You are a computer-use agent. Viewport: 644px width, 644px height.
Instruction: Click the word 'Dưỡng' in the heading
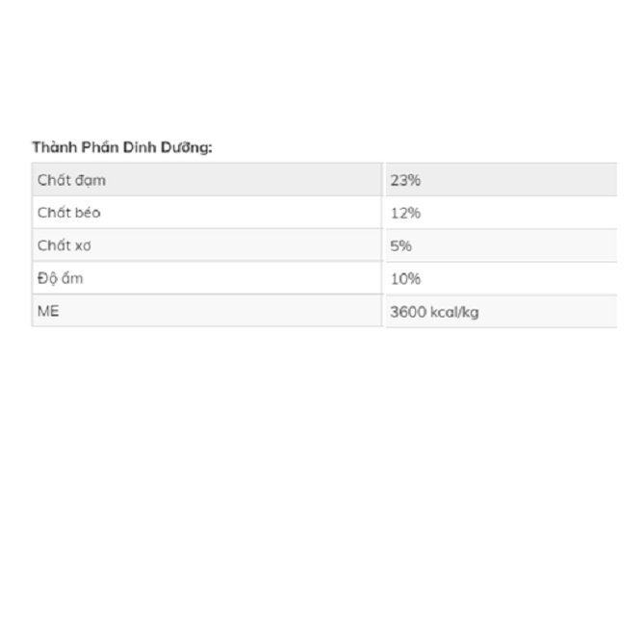pos(186,147)
